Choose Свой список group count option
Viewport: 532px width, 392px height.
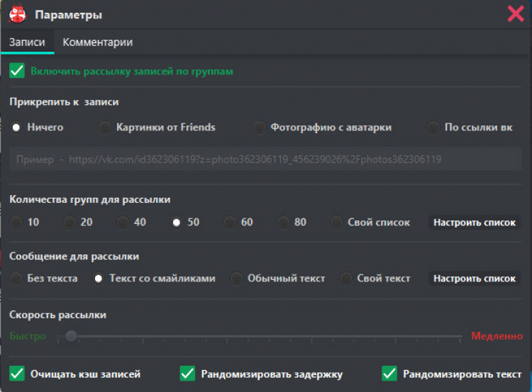[x=336, y=223]
